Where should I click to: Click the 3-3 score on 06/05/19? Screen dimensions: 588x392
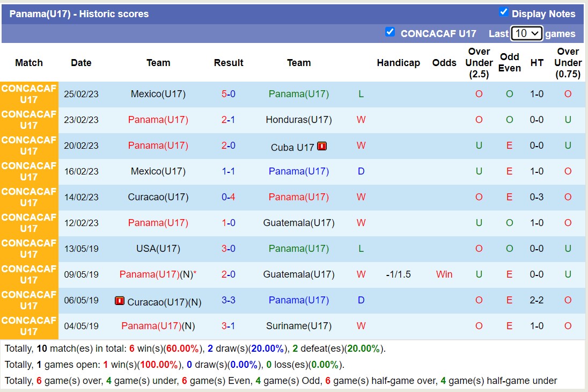(x=229, y=300)
